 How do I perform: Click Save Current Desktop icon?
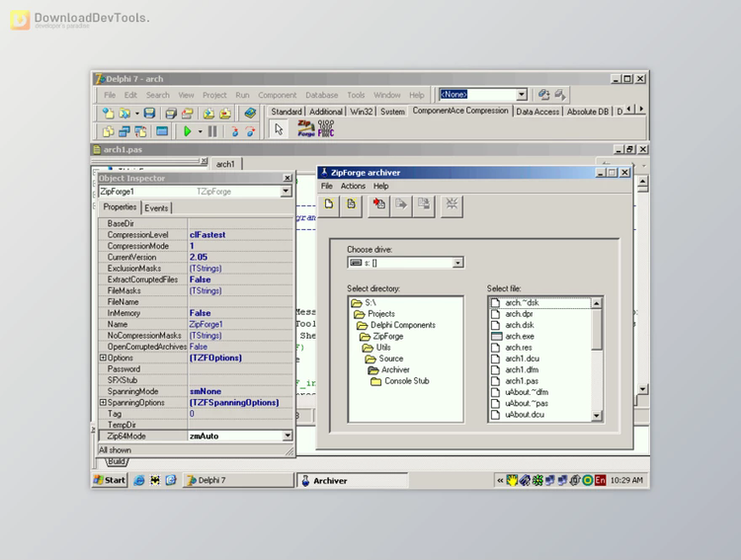click(544, 95)
